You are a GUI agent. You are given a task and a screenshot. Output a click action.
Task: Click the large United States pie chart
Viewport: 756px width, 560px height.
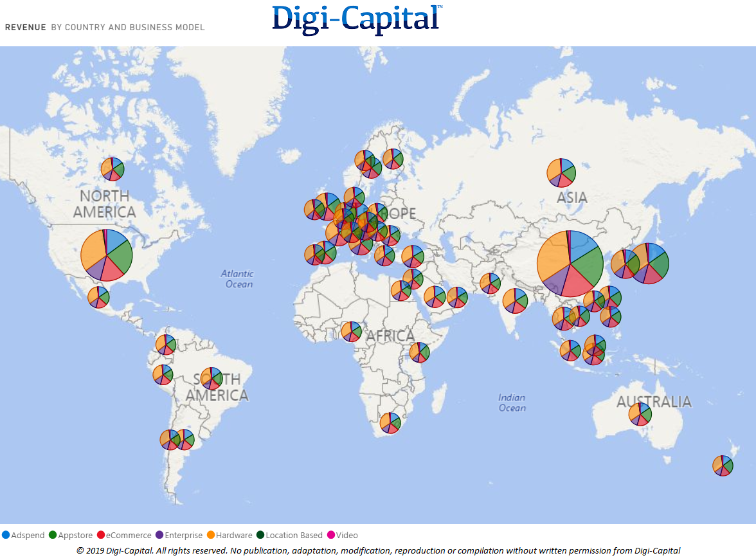(107, 255)
